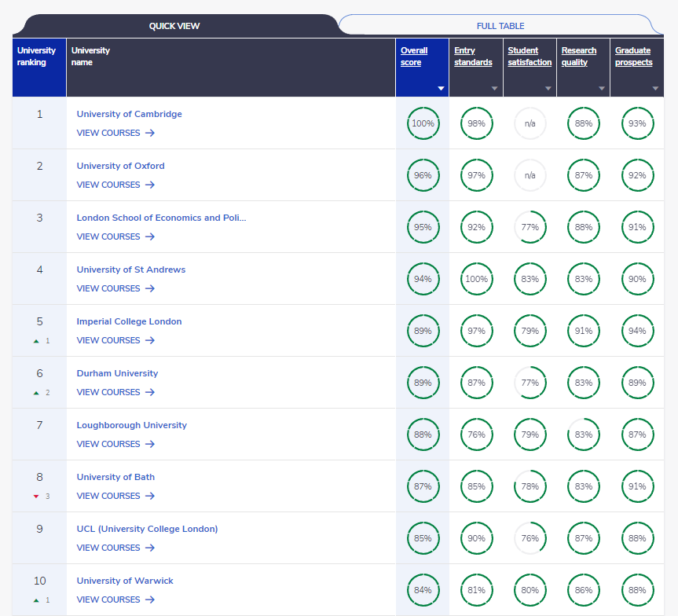
Task: Open UCL (University College London) link
Action: pyautogui.click(x=147, y=529)
